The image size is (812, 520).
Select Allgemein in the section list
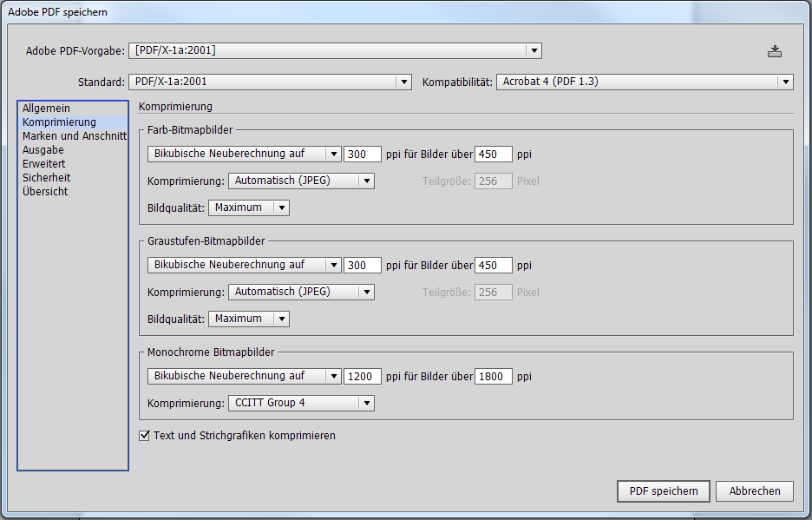click(73, 109)
